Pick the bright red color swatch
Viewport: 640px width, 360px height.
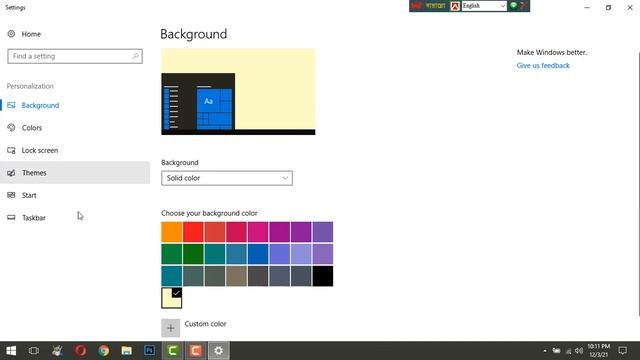(x=193, y=232)
